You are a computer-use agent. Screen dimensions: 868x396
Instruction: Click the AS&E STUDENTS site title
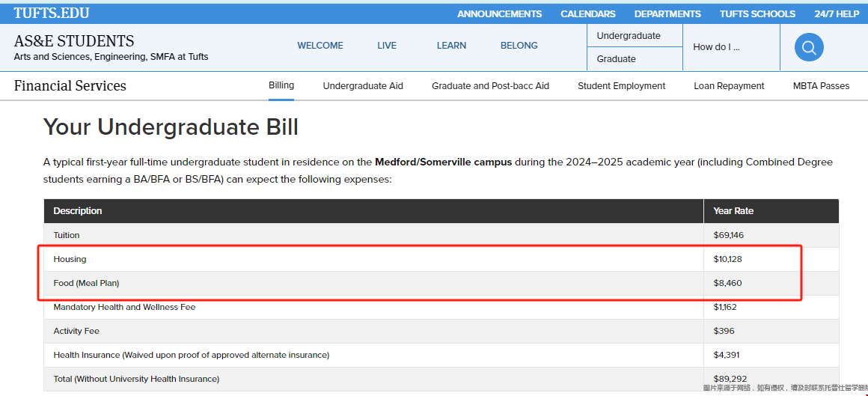(74, 41)
